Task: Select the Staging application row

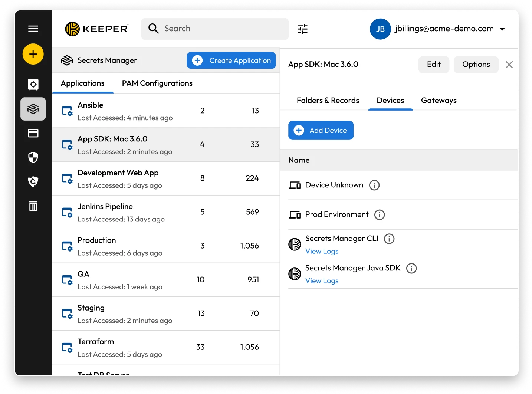Action: 166,313
